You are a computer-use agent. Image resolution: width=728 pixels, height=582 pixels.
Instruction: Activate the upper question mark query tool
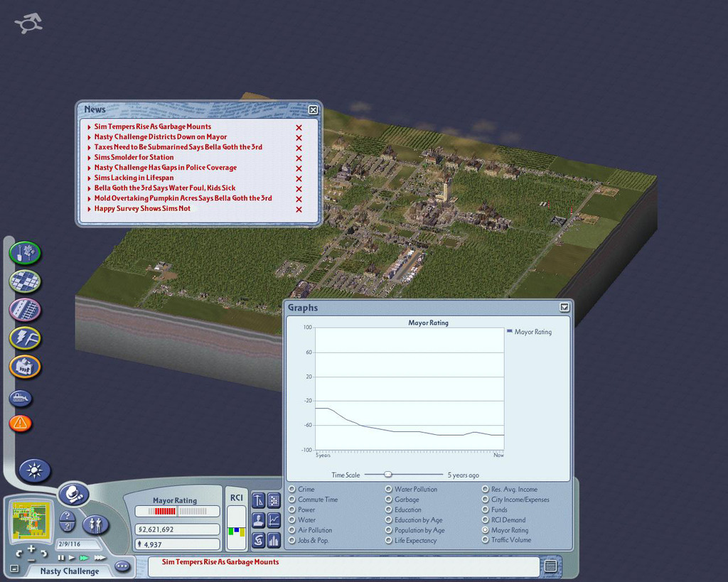pos(68,516)
